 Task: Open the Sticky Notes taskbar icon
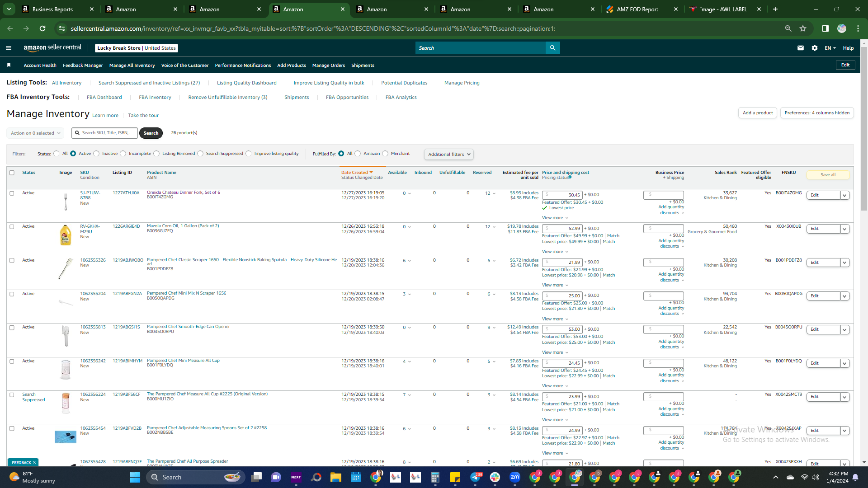pyautogui.click(x=455, y=477)
